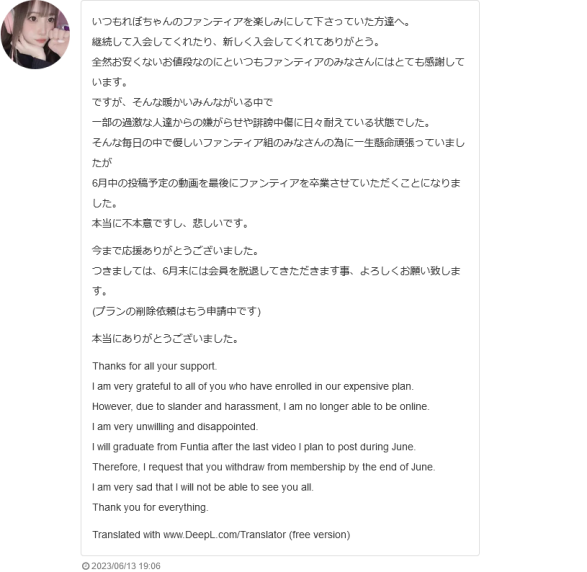
Task: Click the sentence mentioning slander and harassment
Action: pos(261,407)
